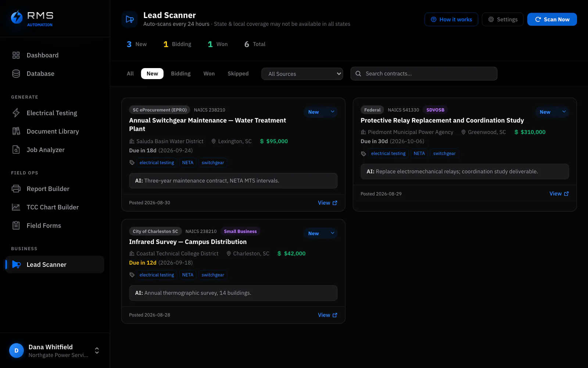Image resolution: width=588 pixels, height=368 pixels.
Task: Open the All Sources dropdown
Action: [x=302, y=74]
